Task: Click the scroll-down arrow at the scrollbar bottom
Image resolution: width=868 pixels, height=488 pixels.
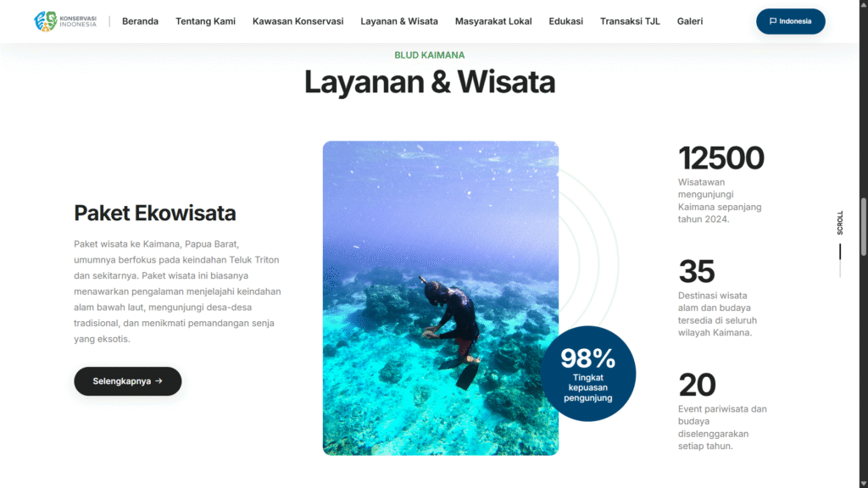Action: tap(863, 484)
